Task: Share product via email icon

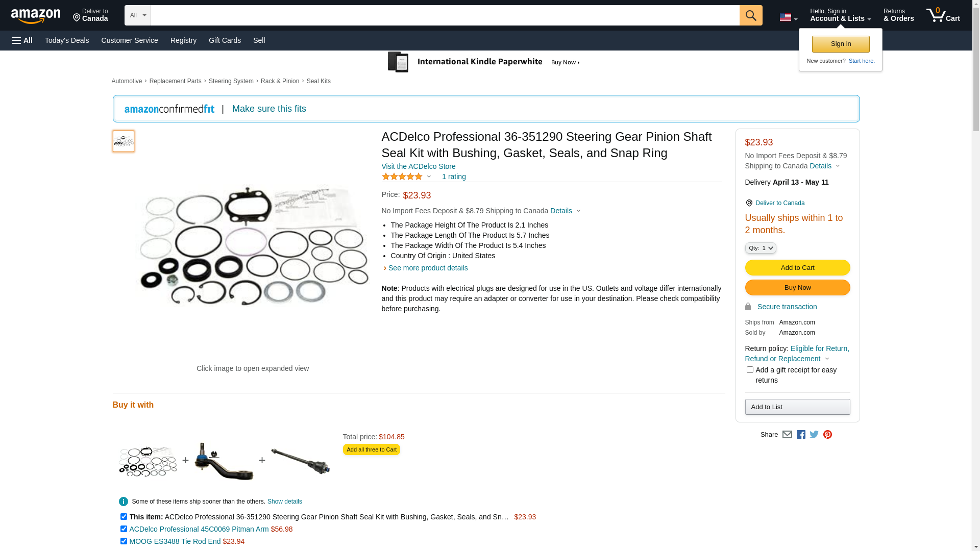Action: click(x=787, y=435)
